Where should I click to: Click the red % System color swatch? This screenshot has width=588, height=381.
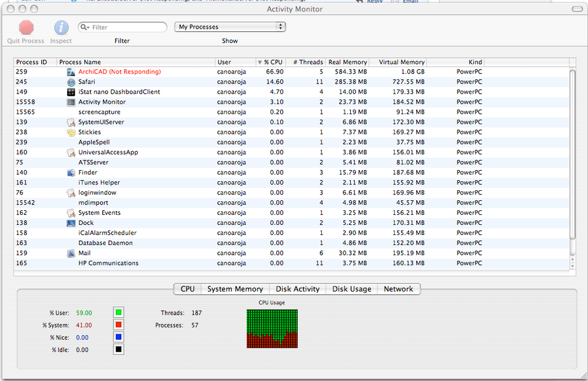point(118,324)
